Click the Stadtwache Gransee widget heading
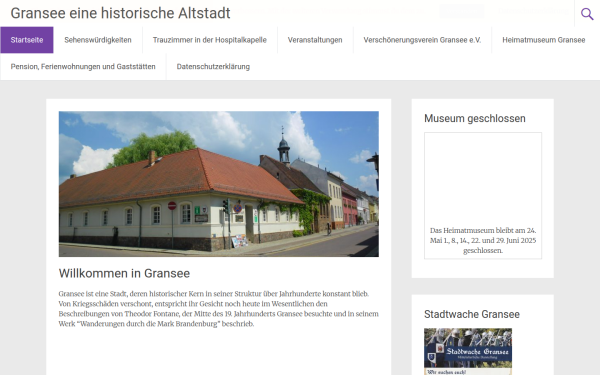This screenshot has height=375, width=600. (471, 314)
